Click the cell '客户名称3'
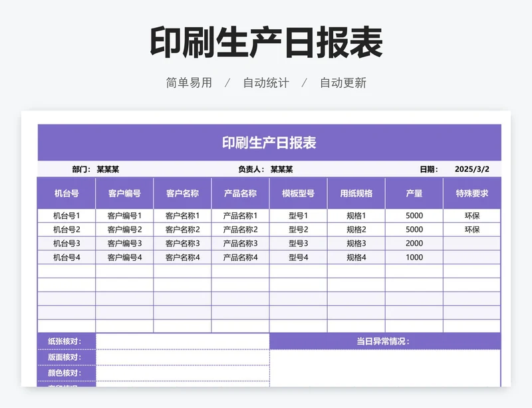This screenshot has height=408, width=532. tap(182, 244)
